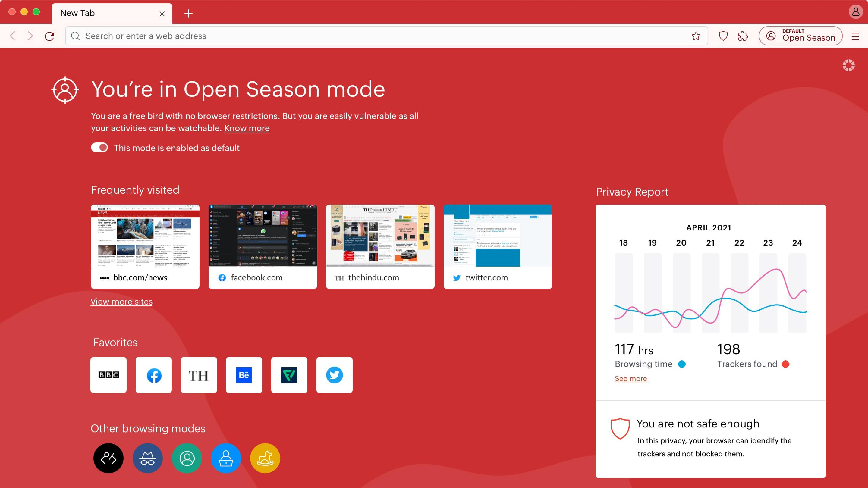The image size is (868, 488).
Task: Click the yellow duck browsing mode icon
Action: click(x=265, y=458)
